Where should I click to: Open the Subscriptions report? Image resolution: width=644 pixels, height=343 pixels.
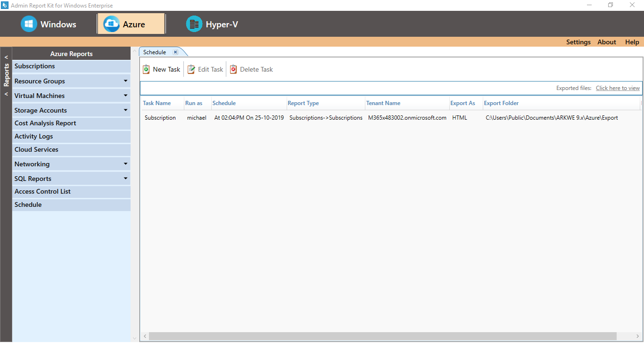(x=71, y=66)
